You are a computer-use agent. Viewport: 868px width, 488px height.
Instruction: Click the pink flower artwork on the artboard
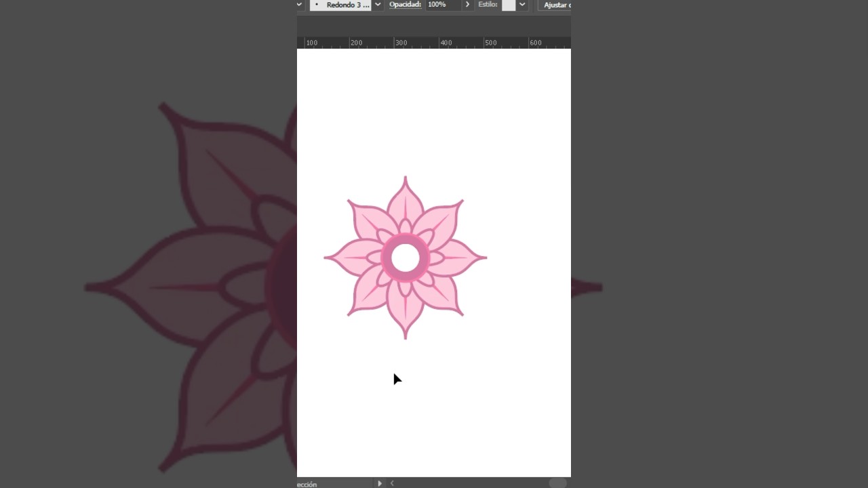click(406, 258)
